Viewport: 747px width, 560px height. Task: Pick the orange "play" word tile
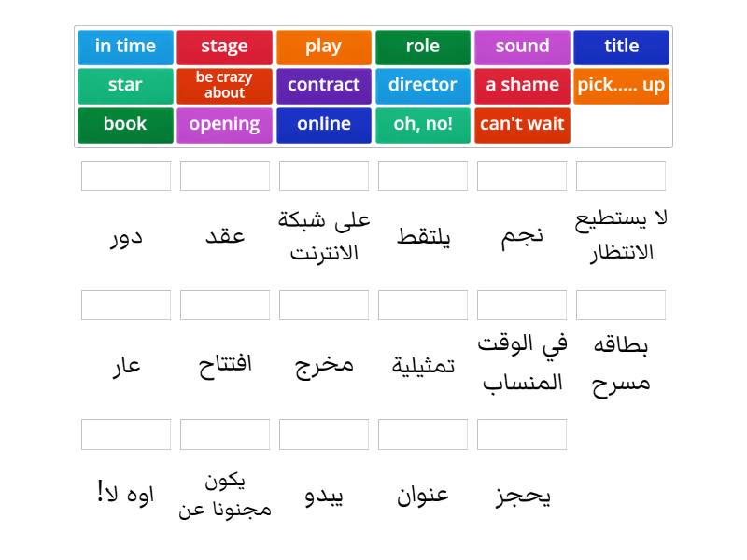click(323, 47)
